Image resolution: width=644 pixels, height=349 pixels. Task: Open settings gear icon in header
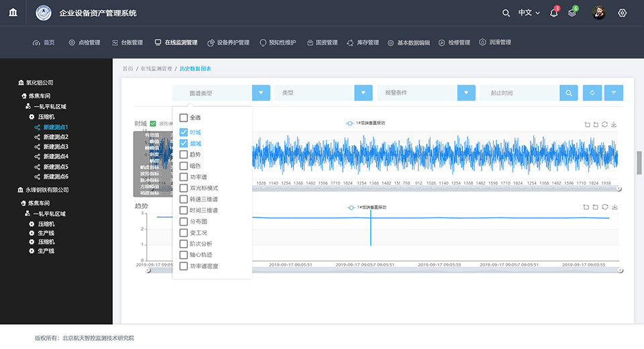[x=623, y=13]
